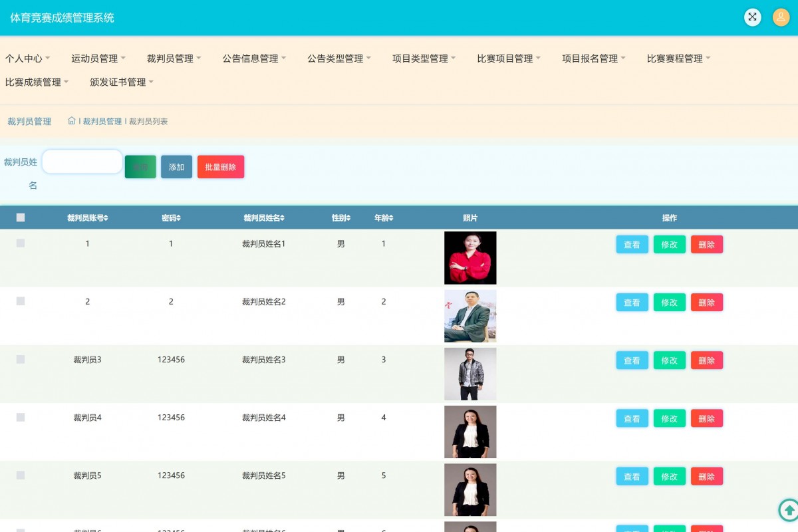Sort by the 密码 column sort arrows

(x=178, y=218)
